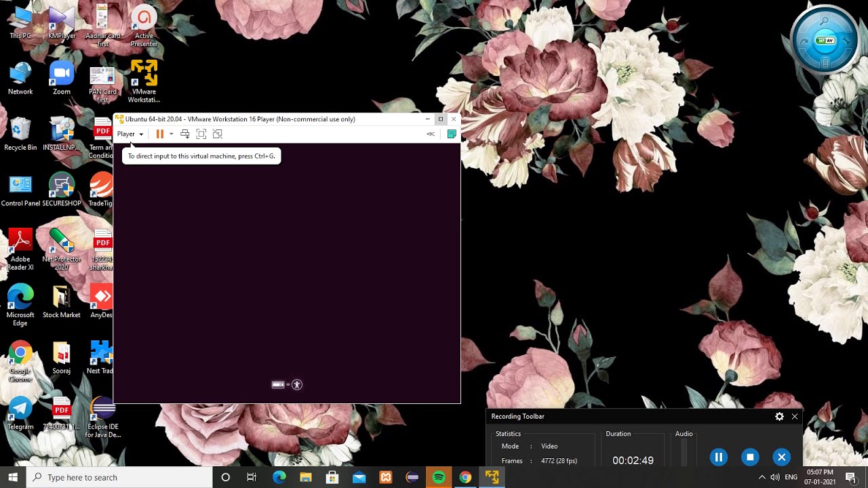Open Google Chrome from taskbar

(465, 477)
